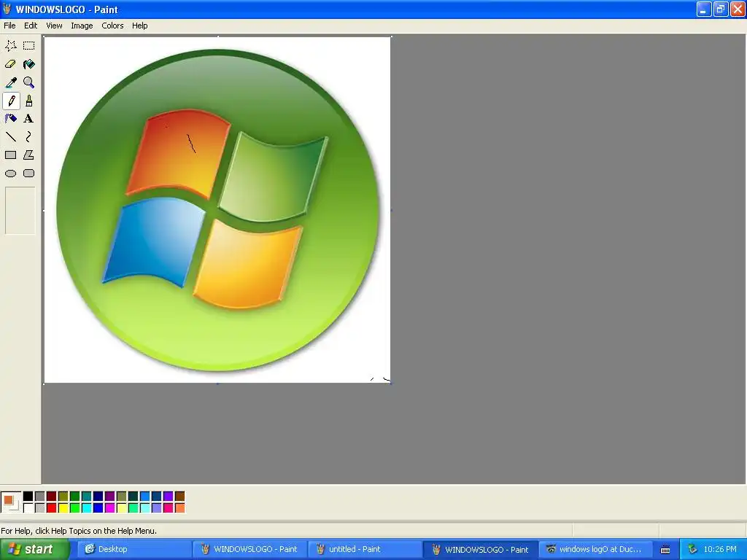747x560 pixels.
Task: Restore down the Paint window
Action: (721, 9)
